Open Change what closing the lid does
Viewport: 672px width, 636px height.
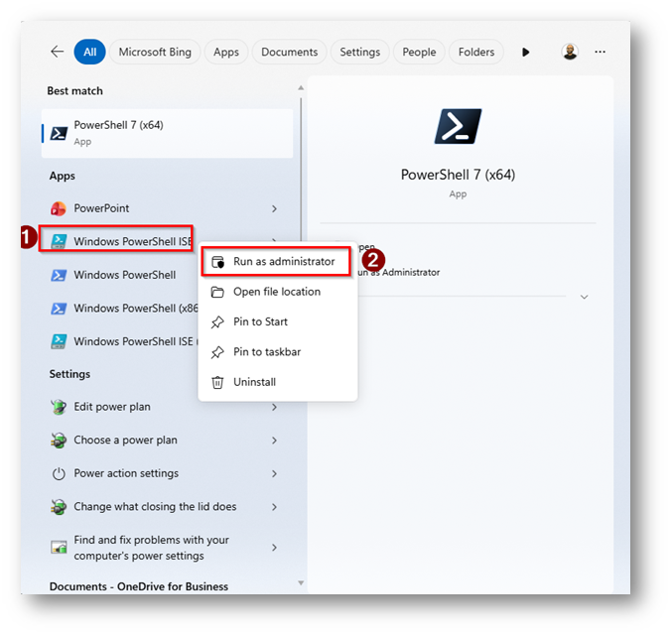(154, 507)
